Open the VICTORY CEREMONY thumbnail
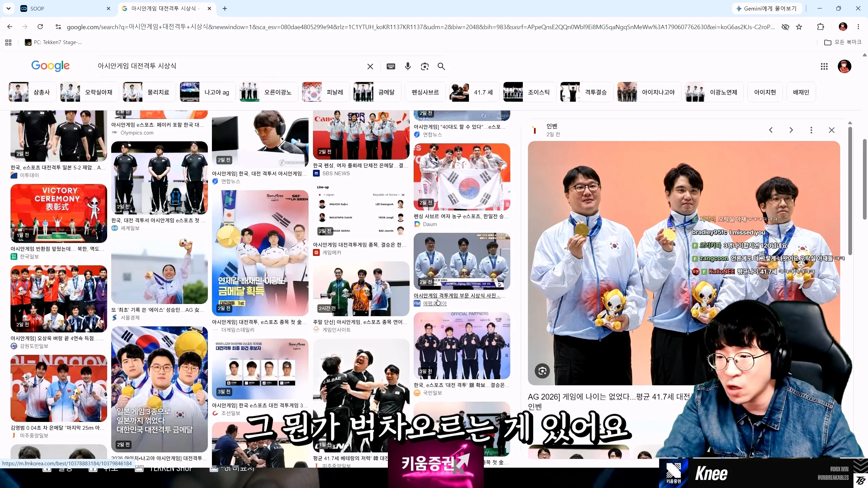Viewport: 868px width, 488px height. pos(59,213)
